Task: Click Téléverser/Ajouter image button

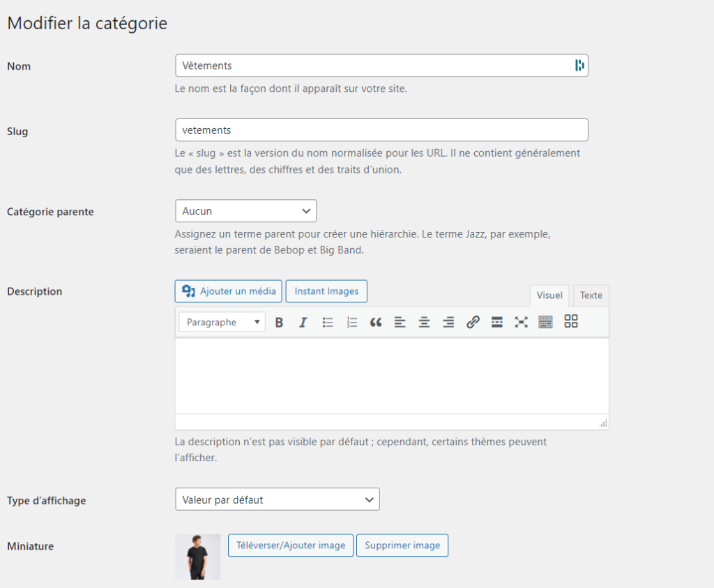Action: [x=291, y=546]
